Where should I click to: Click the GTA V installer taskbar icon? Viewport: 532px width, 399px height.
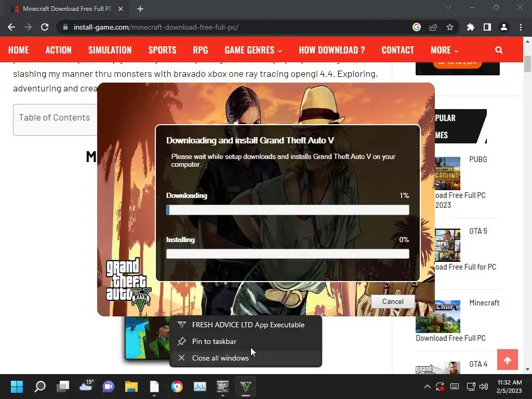click(x=246, y=387)
